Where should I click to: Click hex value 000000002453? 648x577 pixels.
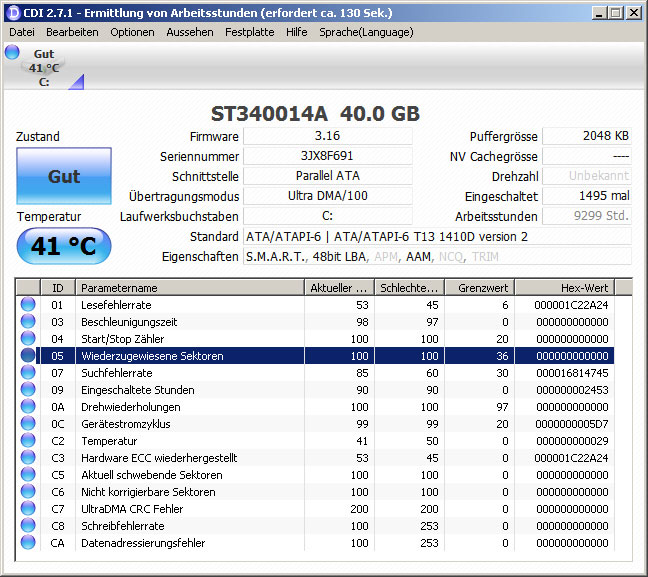coord(572,390)
